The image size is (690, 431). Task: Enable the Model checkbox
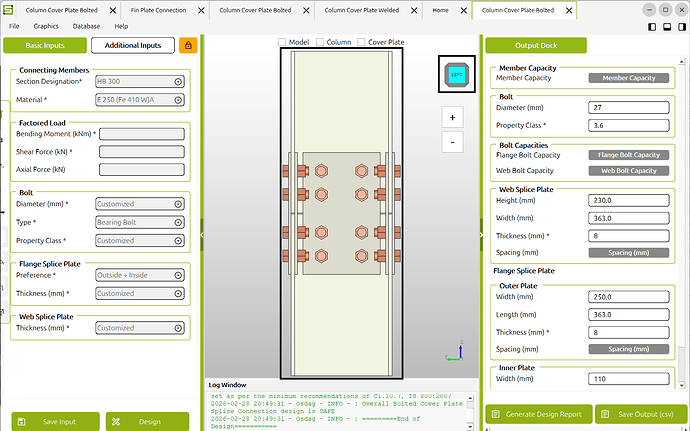(x=282, y=43)
